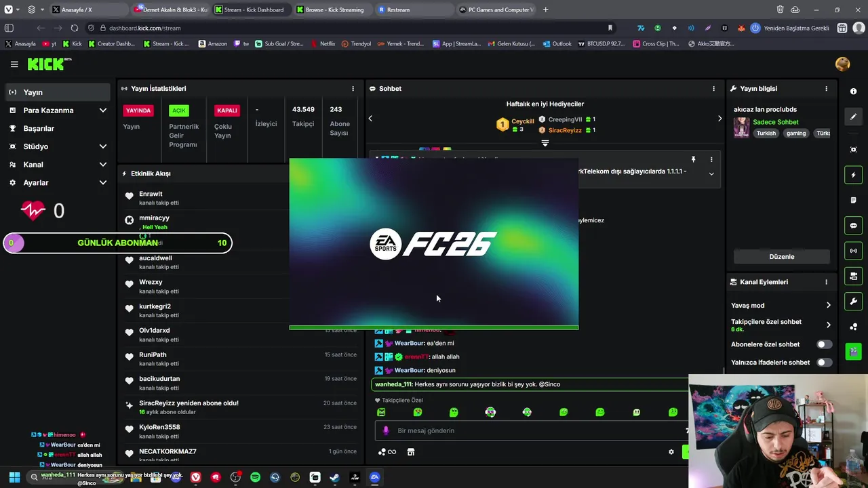The width and height of the screenshot is (868, 488).
Task: Select the heart-eyes green emote
Action: click(418, 412)
